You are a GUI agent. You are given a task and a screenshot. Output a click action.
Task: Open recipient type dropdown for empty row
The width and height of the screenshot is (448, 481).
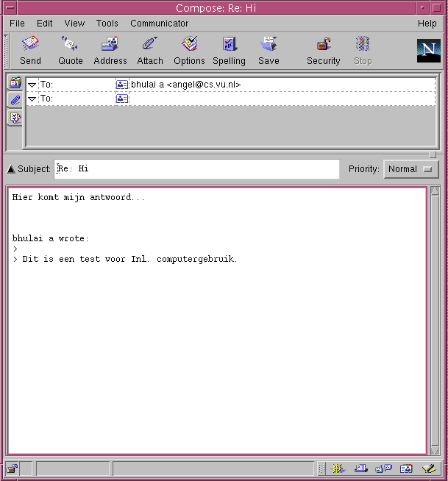(x=32, y=99)
